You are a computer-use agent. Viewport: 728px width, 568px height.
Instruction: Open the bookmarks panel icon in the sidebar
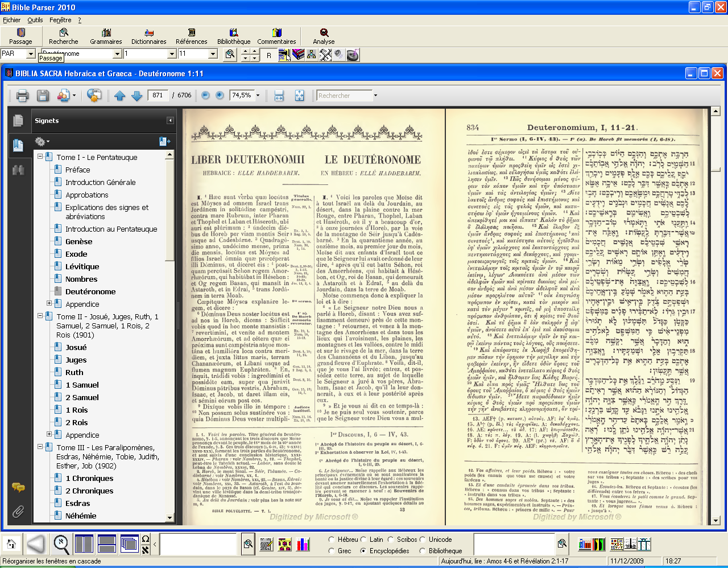coord(18,146)
